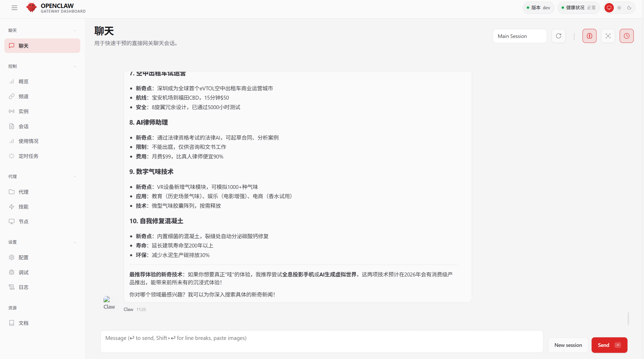
Task: Click the refresh chat icon
Action: (558, 36)
